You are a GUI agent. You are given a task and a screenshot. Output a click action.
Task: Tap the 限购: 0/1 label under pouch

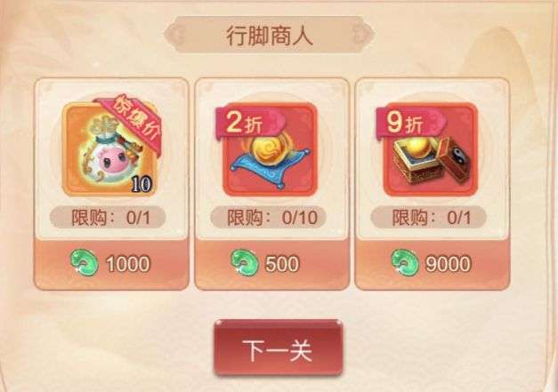pos(108,218)
